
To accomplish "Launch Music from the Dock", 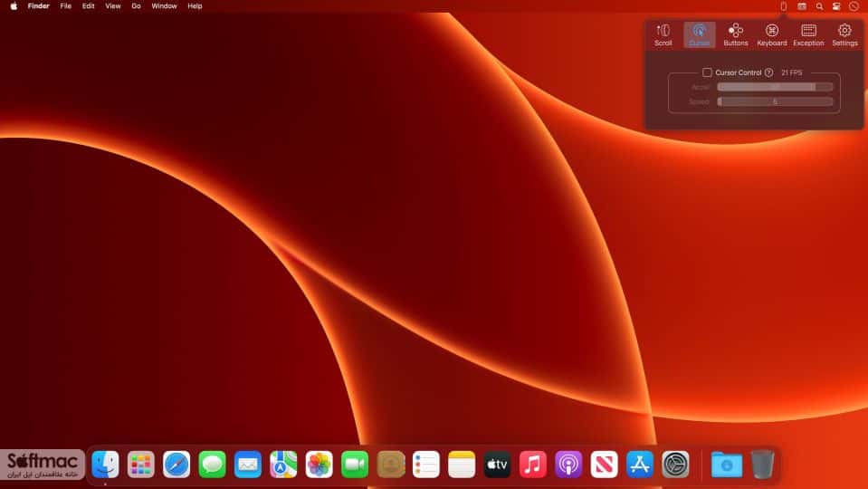I will tap(533, 464).
